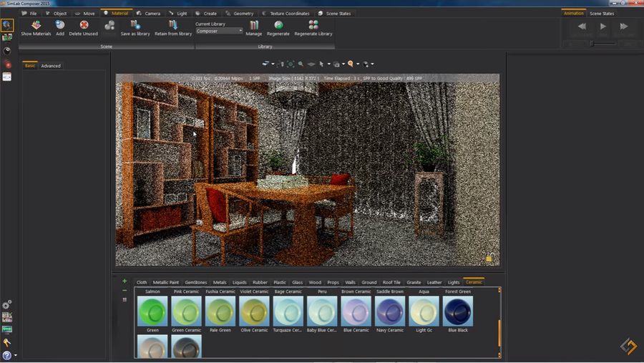Viewport: 644px width, 363px height.
Task: Switch to the Advanced tab
Action: point(51,66)
